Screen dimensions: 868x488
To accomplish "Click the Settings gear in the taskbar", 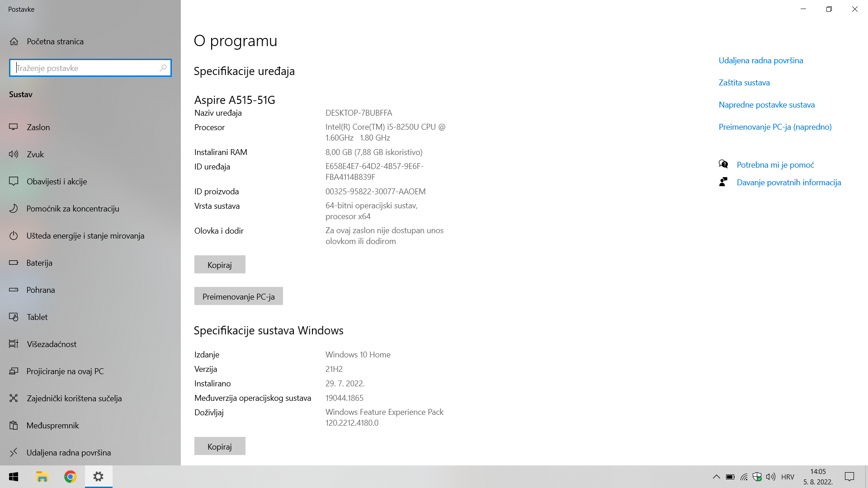I will (98, 477).
